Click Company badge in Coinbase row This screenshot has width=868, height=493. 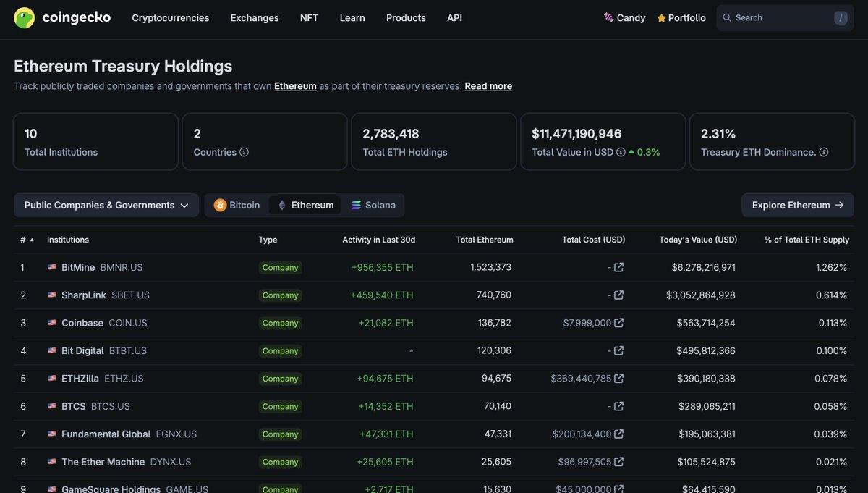pyautogui.click(x=280, y=323)
